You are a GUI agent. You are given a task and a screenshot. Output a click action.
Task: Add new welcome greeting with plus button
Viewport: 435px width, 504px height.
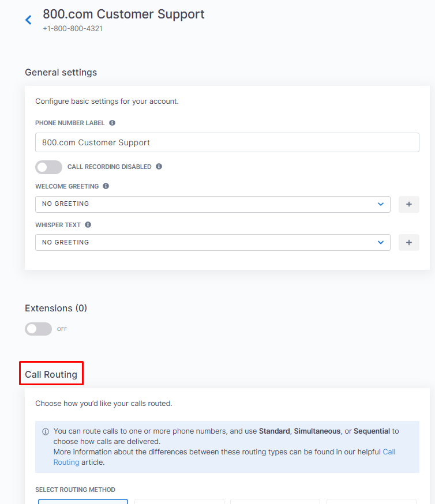point(408,204)
